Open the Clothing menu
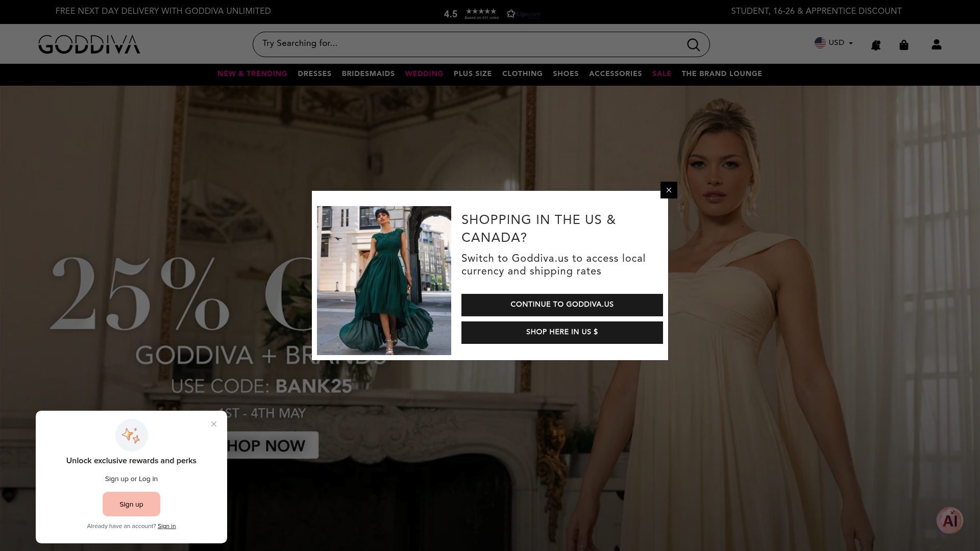This screenshot has width=980, height=551. pos(522,74)
